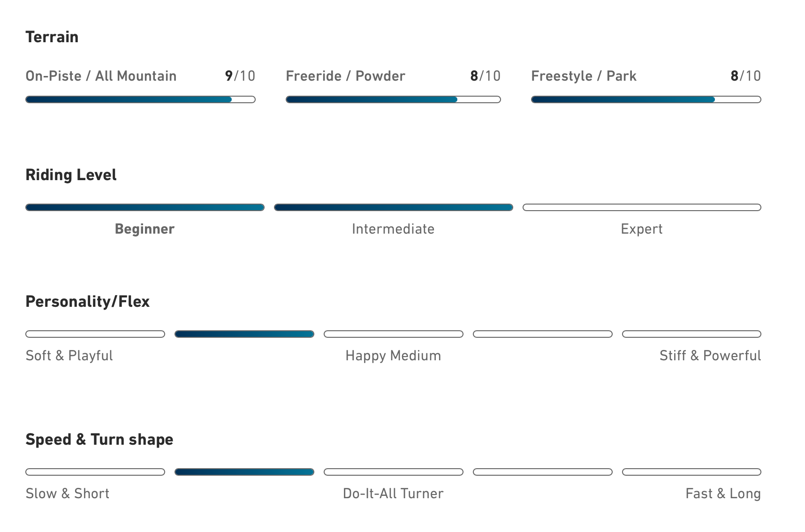Screen dimensions: 805x532
Task: Click the flex segment above Happy Medium
Action: [x=394, y=334]
